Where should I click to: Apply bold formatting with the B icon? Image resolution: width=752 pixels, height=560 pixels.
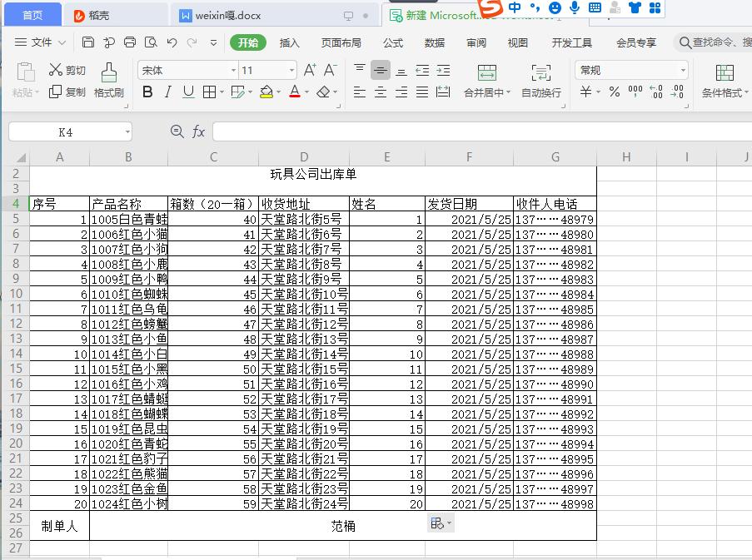click(x=147, y=92)
